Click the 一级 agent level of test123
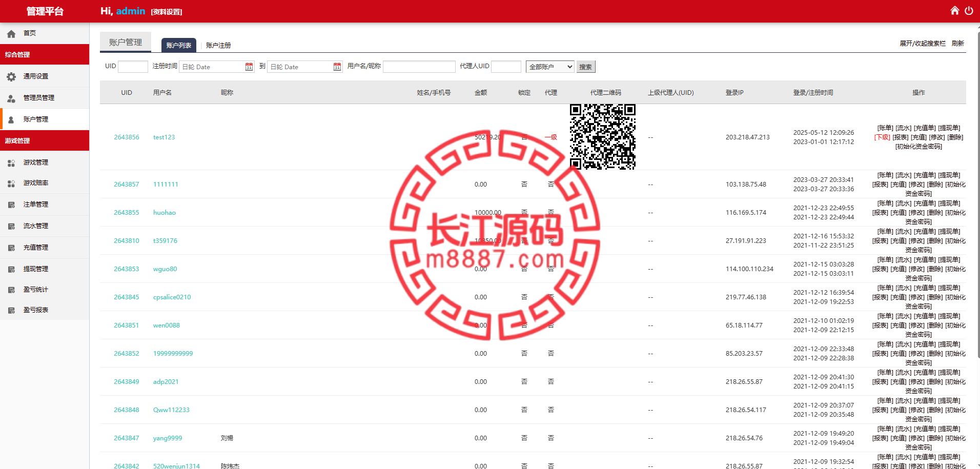This screenshot has width=980, height=469. point(551,137)
